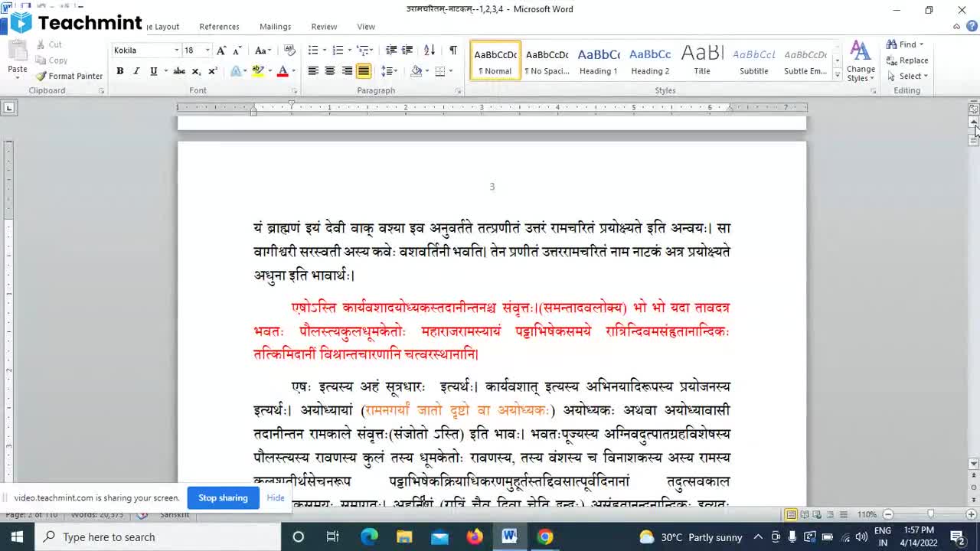Open Font dialog launcher
Image resolution: width=980 pixels, height=551 pixels.
(294, 91)
